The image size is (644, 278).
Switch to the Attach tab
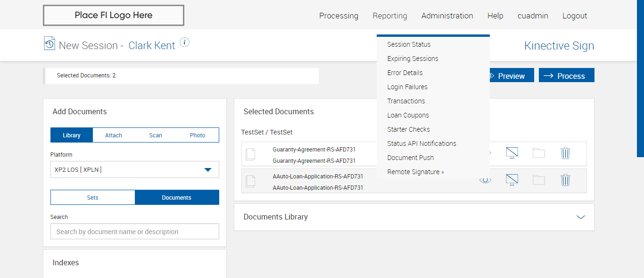pos(114,135)
